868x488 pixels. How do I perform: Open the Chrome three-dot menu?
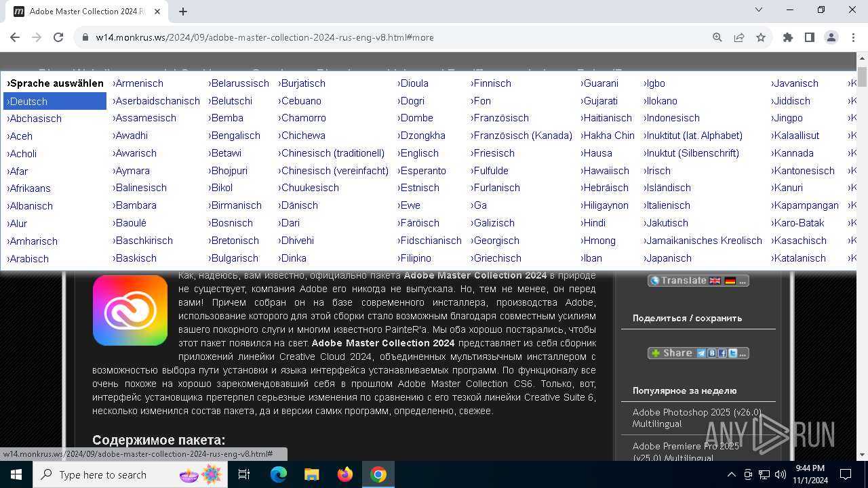[853, 37]
